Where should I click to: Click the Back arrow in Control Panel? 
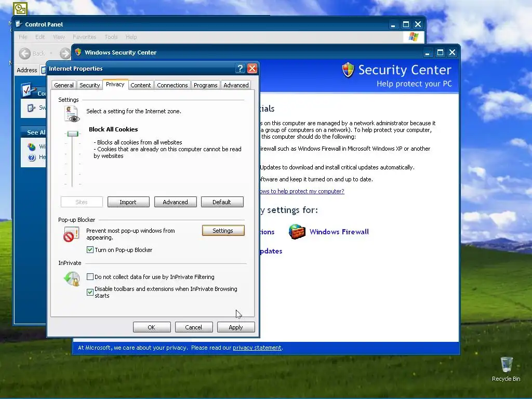(25, 54)
